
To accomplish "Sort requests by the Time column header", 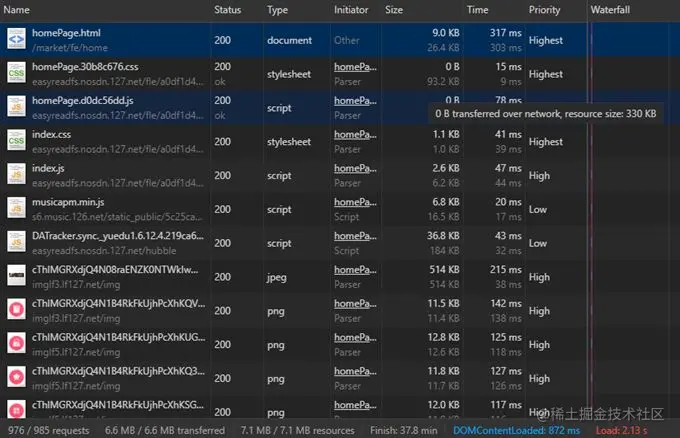I will point(477,10).
